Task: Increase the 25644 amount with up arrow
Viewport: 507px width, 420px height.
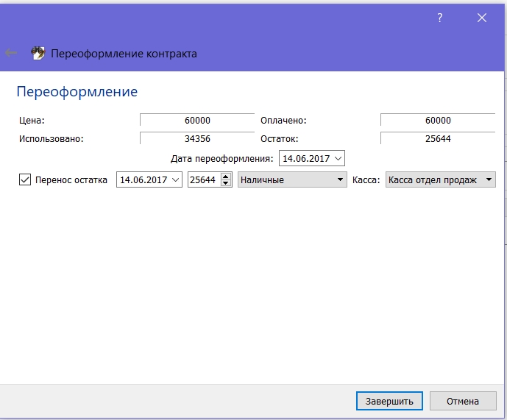Action: pyautogui.click(x=226, y=177)
